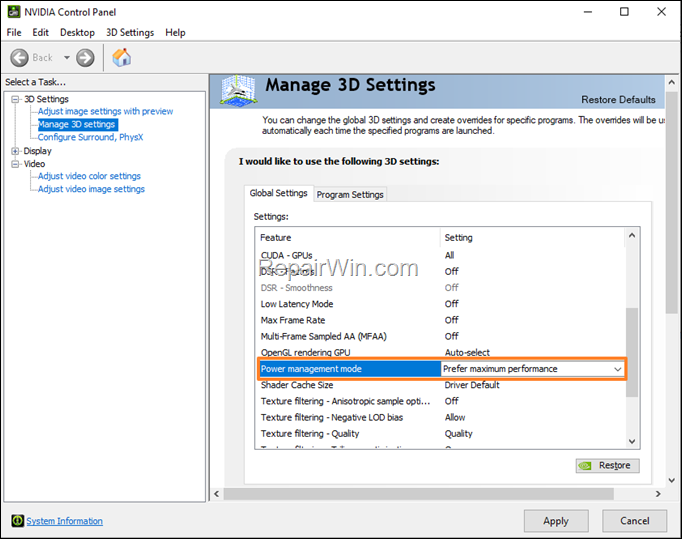Viewport: 682px width, 539px height.
Task: Select Texture filtering - Anisotropic sample row
Action: [x=441, y=401]
